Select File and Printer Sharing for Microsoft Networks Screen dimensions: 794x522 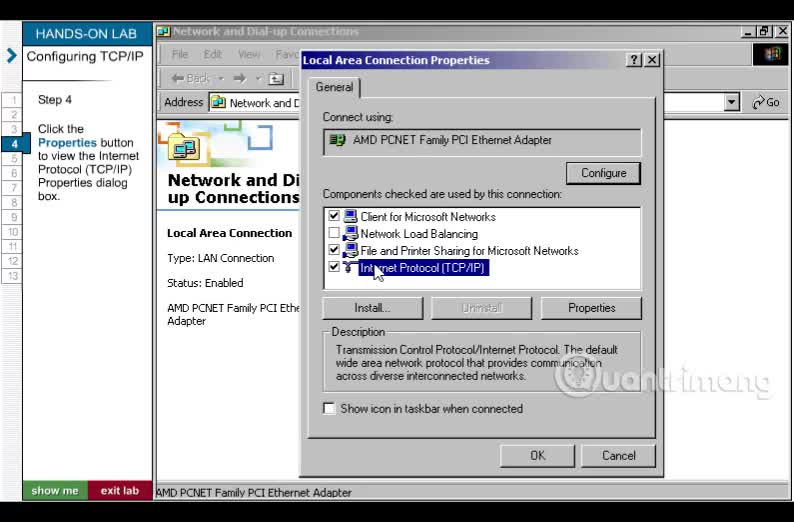click(x=469, y=251)
